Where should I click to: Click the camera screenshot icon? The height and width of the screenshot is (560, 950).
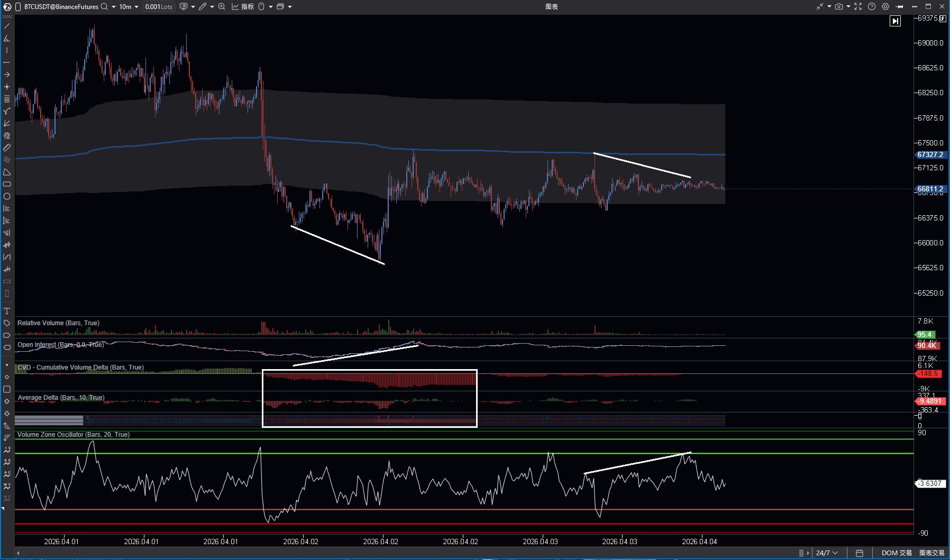tap(839, 6)
